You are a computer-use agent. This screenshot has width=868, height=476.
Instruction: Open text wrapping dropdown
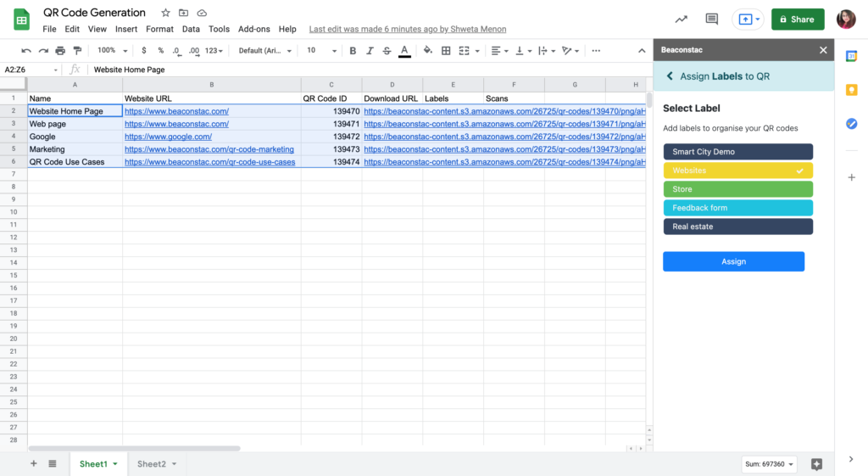tap(547, 50)
